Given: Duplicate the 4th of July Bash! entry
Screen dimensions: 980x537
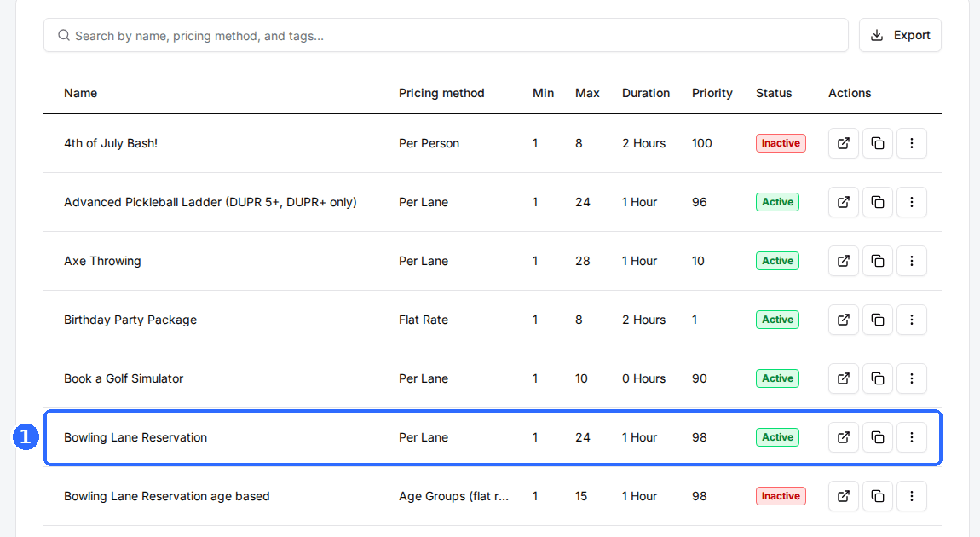Looking at the screenshot, I should click(x=878, y=143).
